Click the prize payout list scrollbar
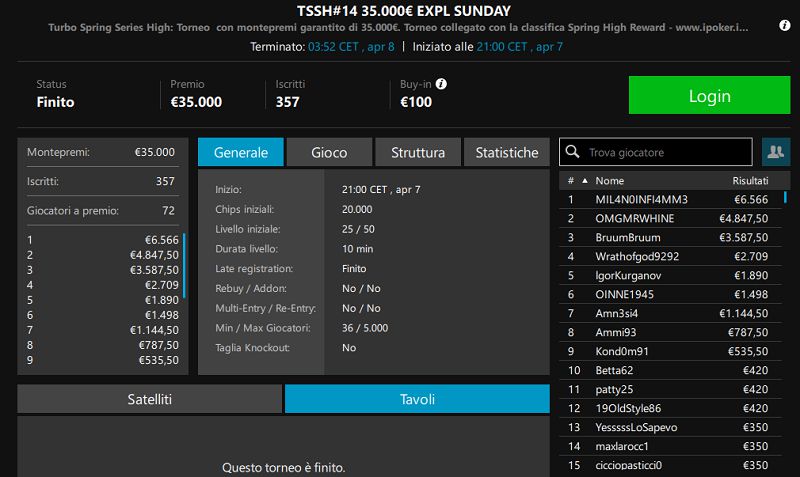The width and height of the screenshot is (800, 477). 183,270
